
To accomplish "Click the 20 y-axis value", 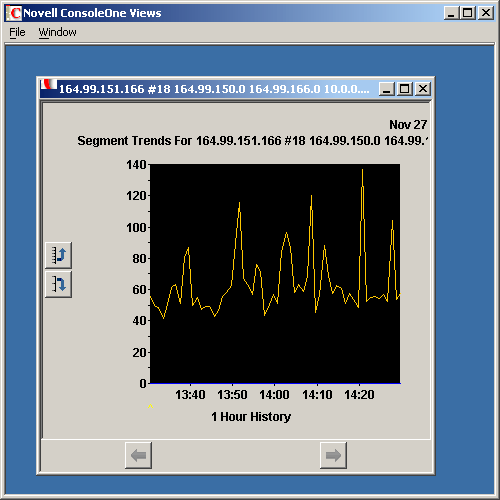I will [139, 352].
